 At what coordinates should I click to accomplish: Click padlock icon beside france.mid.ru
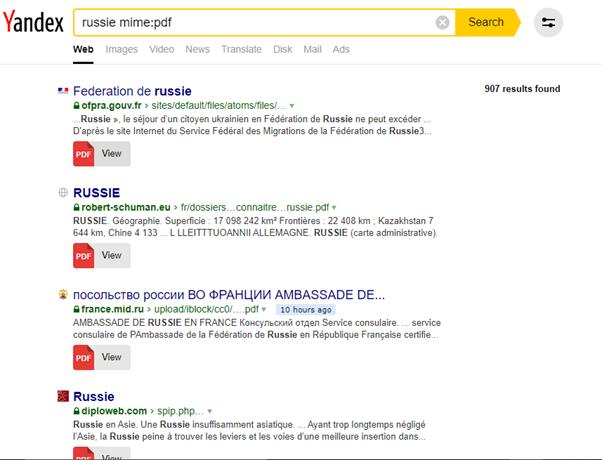(x=76, y=309)
